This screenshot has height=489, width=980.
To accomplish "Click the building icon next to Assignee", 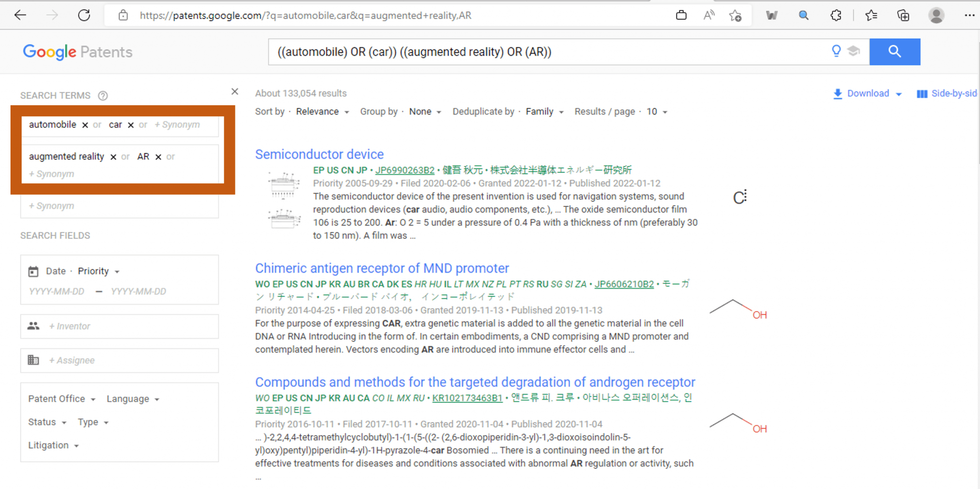I will (x=33, y=360).
